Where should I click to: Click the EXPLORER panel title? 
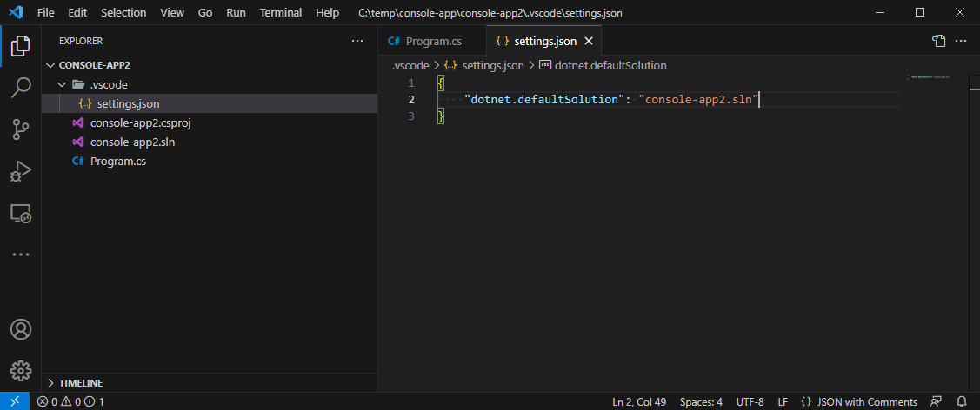[x=81, y=41]
